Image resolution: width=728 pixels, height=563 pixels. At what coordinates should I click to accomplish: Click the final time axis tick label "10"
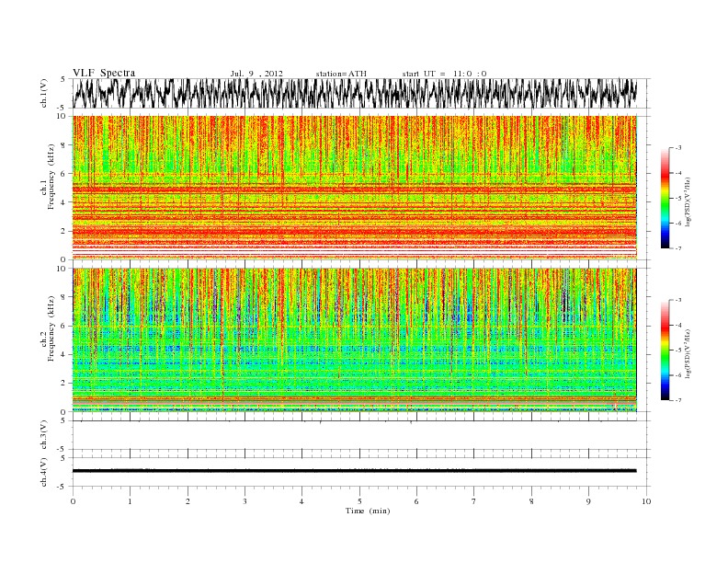646,501
